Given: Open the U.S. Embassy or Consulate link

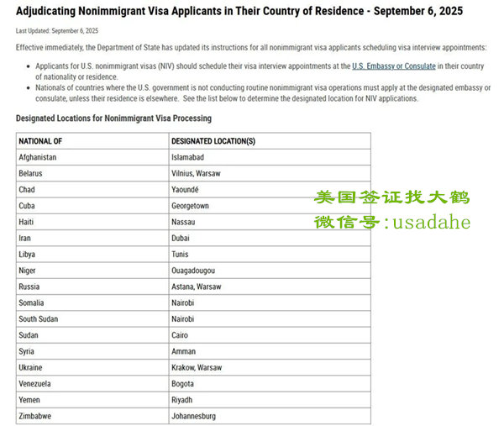Looking at the screenshot, I should 394,66.
